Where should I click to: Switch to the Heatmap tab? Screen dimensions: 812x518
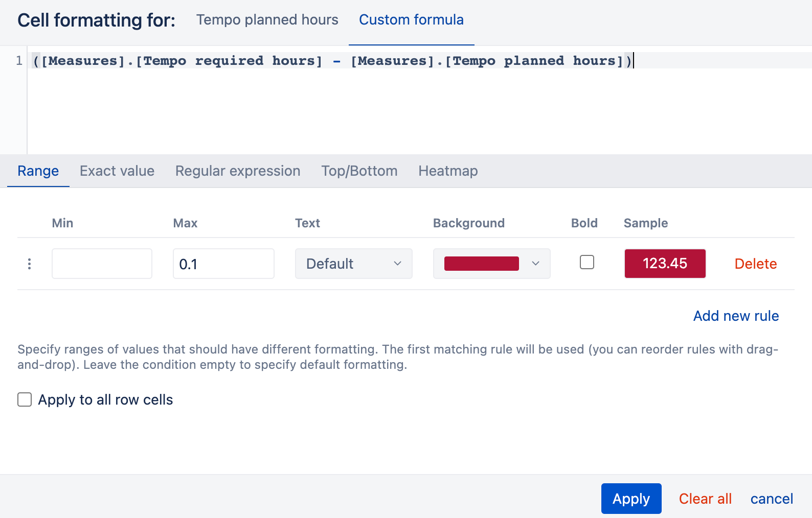pyautogui.click(x=448, y=171)
